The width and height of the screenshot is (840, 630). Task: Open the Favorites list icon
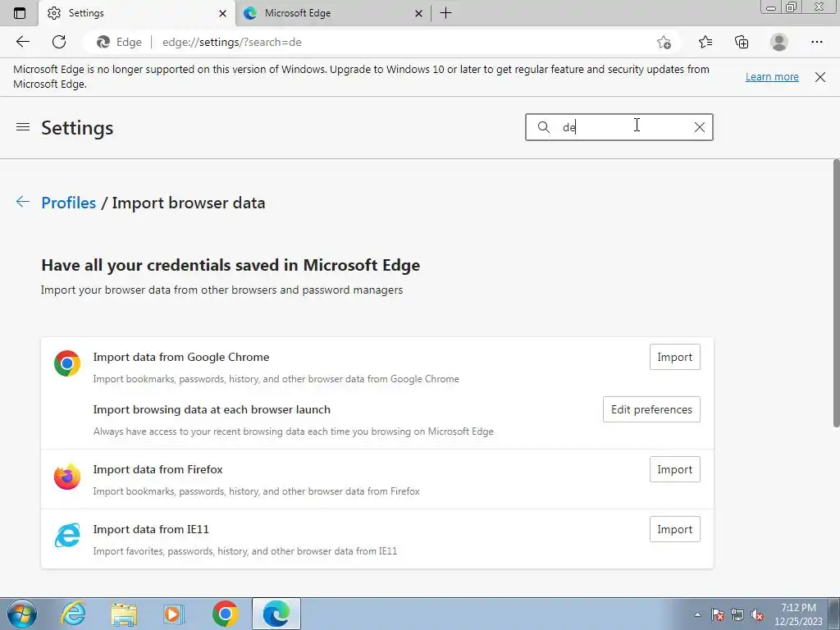tap(705, 42)
